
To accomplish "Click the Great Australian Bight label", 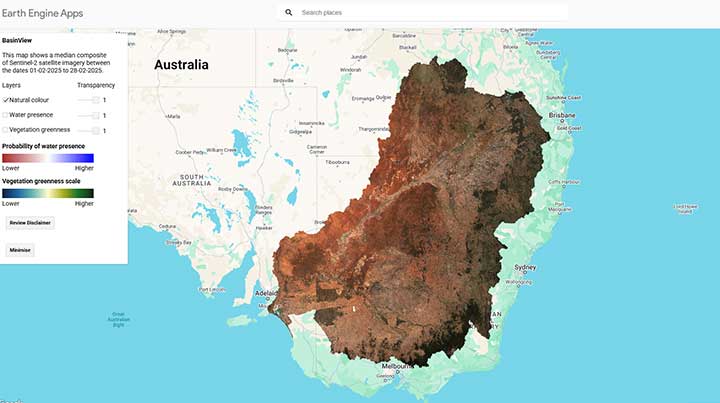I will (x=119, y=318).
